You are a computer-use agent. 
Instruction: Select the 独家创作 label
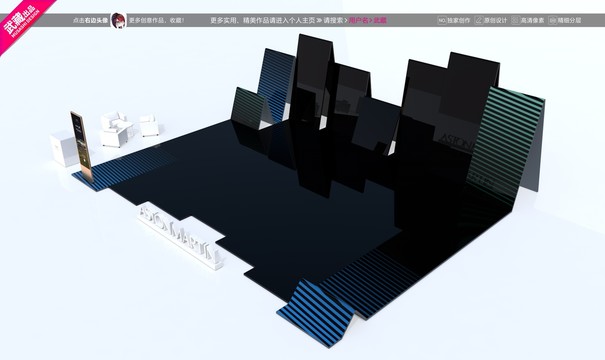[x=459, y=20]
